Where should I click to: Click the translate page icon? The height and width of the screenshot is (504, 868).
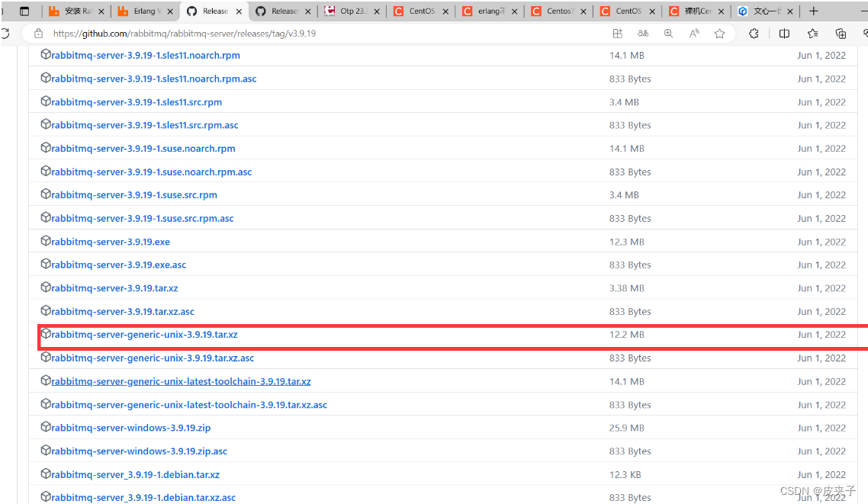coord(643,34)
